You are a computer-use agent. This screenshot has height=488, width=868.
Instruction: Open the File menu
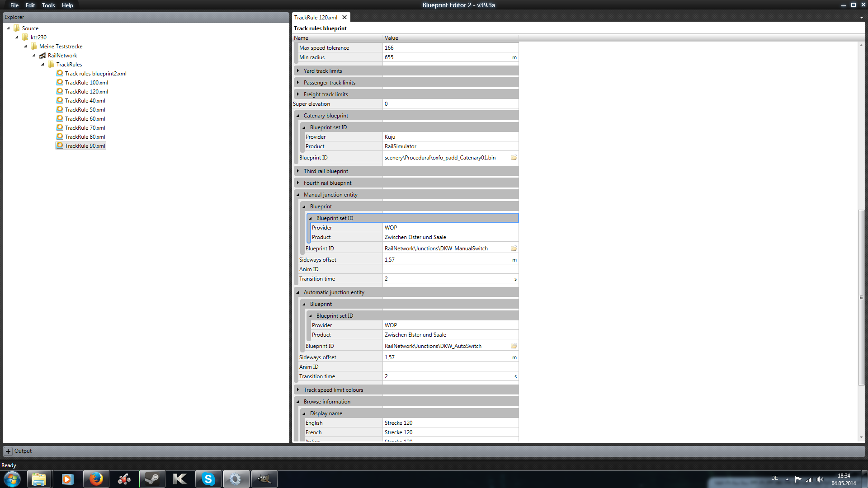(14, 5)
